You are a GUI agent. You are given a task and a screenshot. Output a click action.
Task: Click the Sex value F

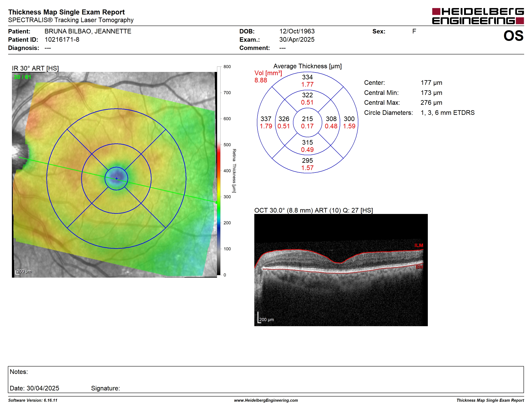click(x=414, y=31)
